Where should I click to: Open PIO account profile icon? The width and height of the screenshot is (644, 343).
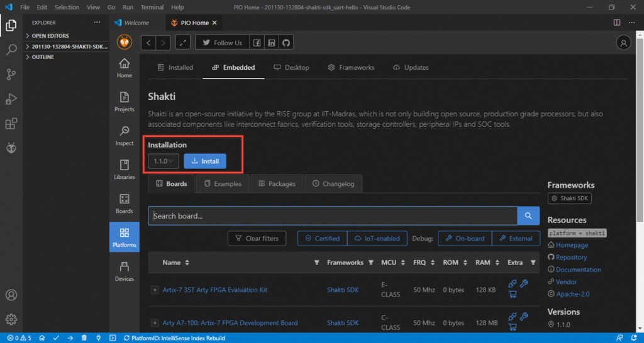(x=623, y=43)
